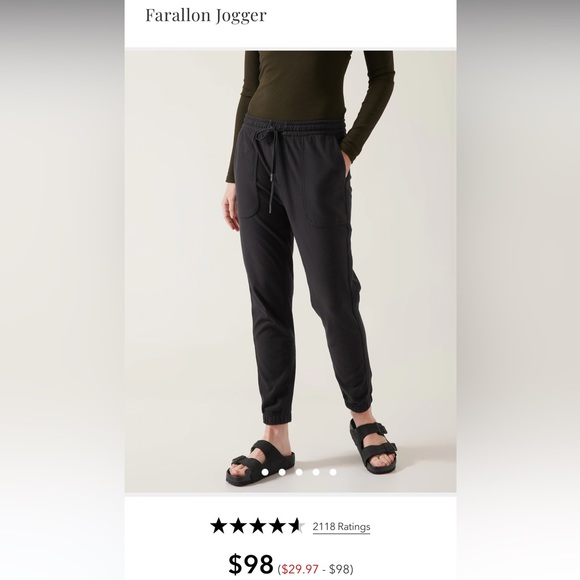The height and width of the screenshot is (580, 580).
Task: Show the last carousel image dot
Action: coord(333,472)
